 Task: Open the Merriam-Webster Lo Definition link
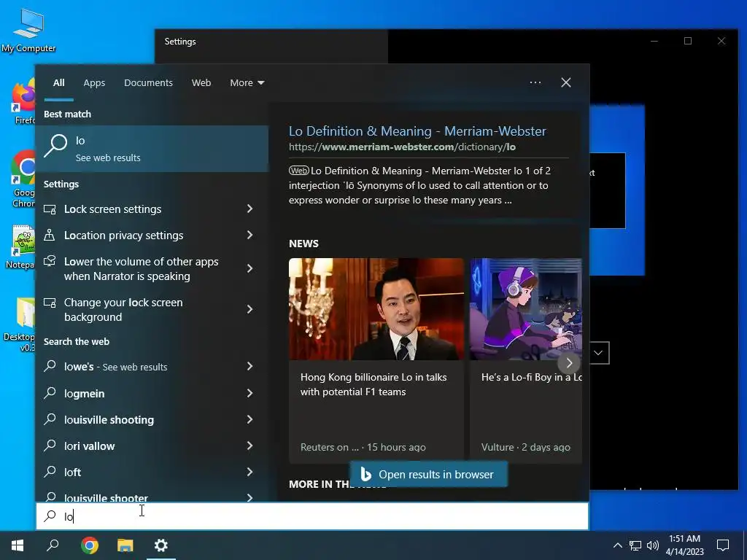click(x=417, y=131)
